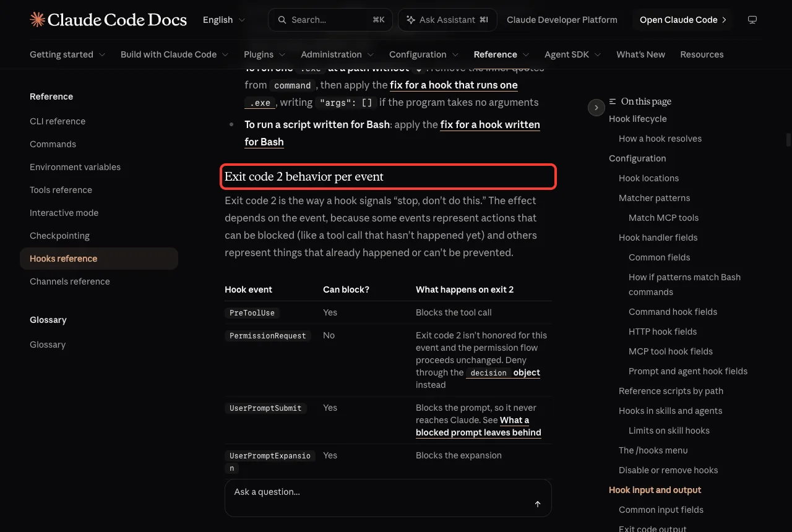Open the Glossary sidebar link
The height and width of the screenshot is (532, 792).
click(48, 345)
